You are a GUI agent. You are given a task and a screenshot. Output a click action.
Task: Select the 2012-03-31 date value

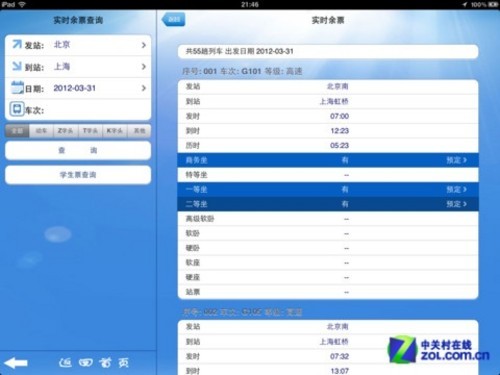tap(75, 88)
